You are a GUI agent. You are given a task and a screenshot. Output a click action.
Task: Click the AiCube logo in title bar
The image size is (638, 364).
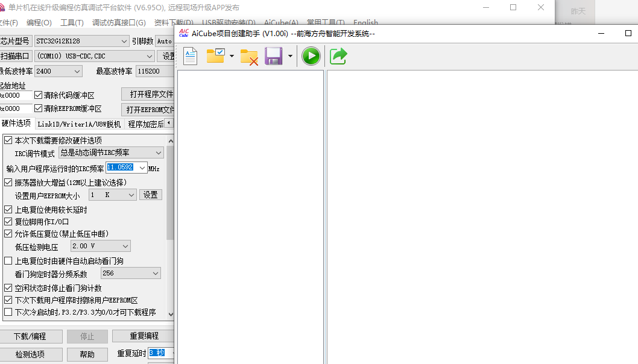tap(184, 33)
